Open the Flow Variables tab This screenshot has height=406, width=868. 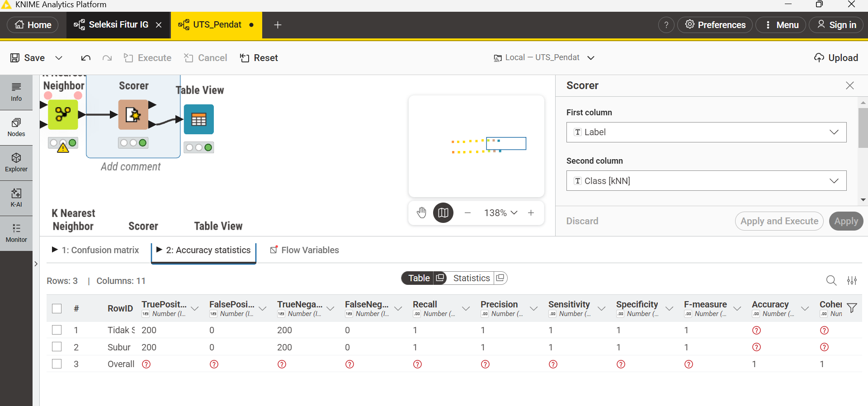click(x=304, y=250)
